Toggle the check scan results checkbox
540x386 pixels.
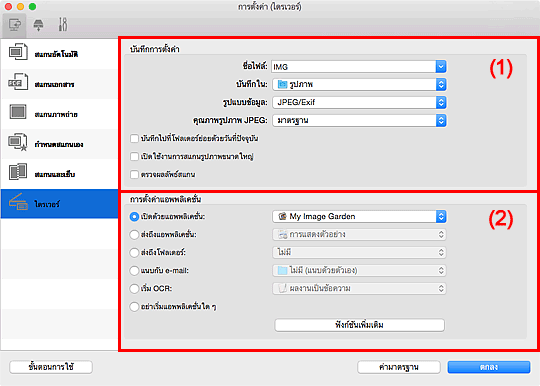[134, 175]
